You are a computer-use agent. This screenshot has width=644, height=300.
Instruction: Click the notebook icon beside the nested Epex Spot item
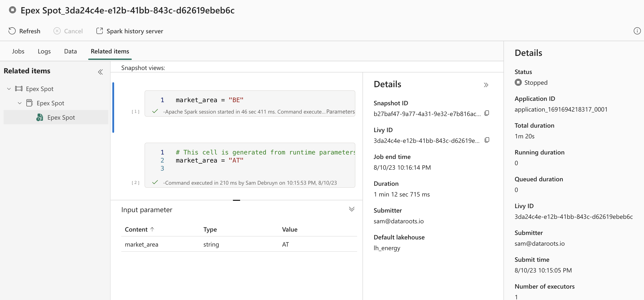pyautogui.click(x=30, y=103)
